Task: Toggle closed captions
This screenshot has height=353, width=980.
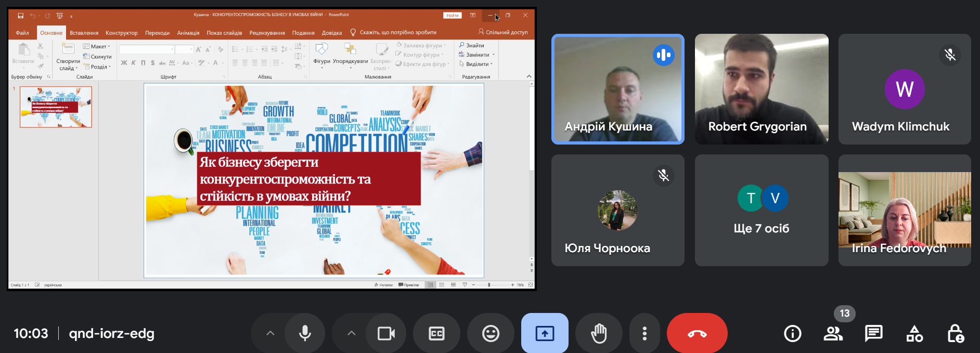Action: pos(436,333)
